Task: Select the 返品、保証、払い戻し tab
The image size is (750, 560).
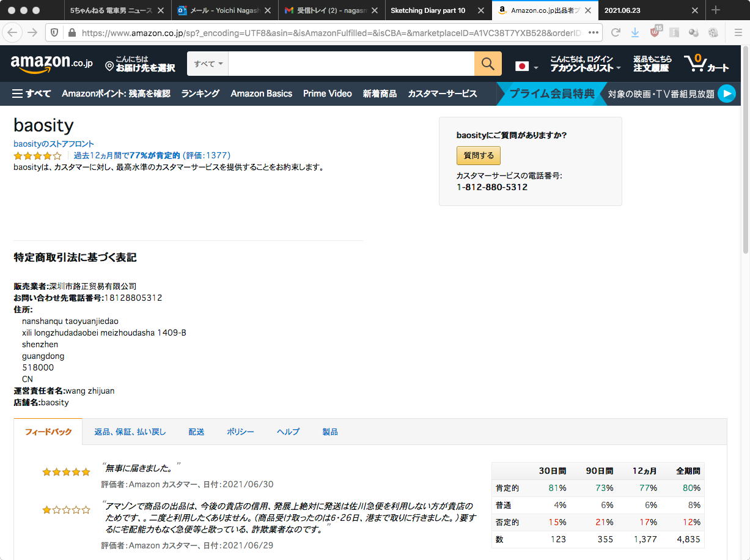Action: (130, 432)
